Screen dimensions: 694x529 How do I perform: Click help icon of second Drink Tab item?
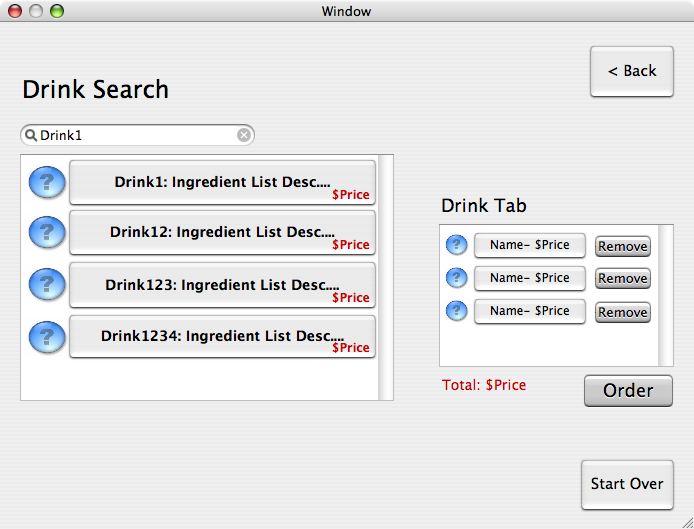[456, 278]
